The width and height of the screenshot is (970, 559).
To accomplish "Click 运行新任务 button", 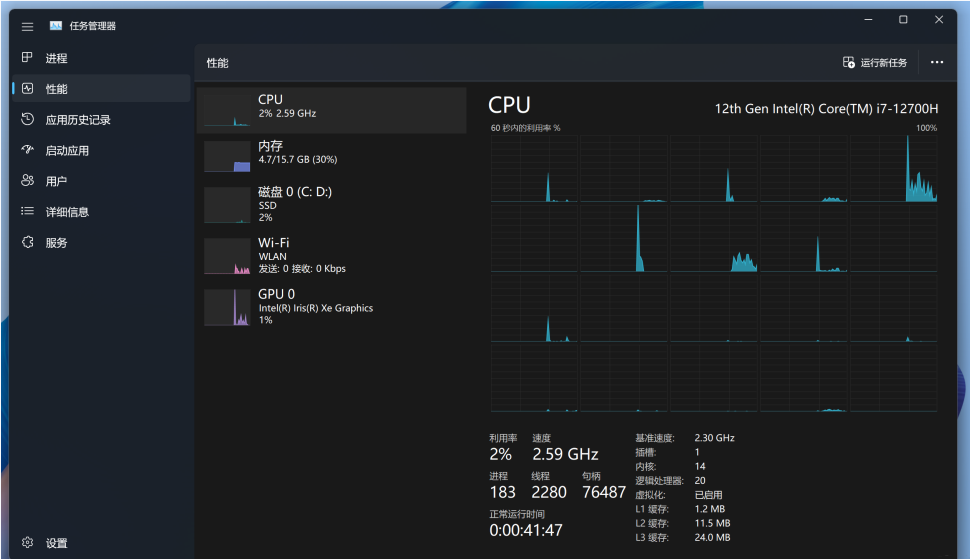I will [875, 62].
